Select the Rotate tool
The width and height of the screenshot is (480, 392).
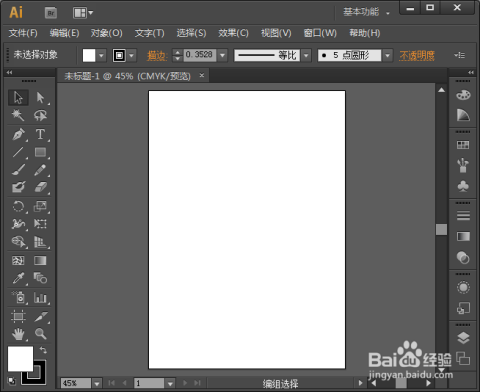[x=18, y=206]
